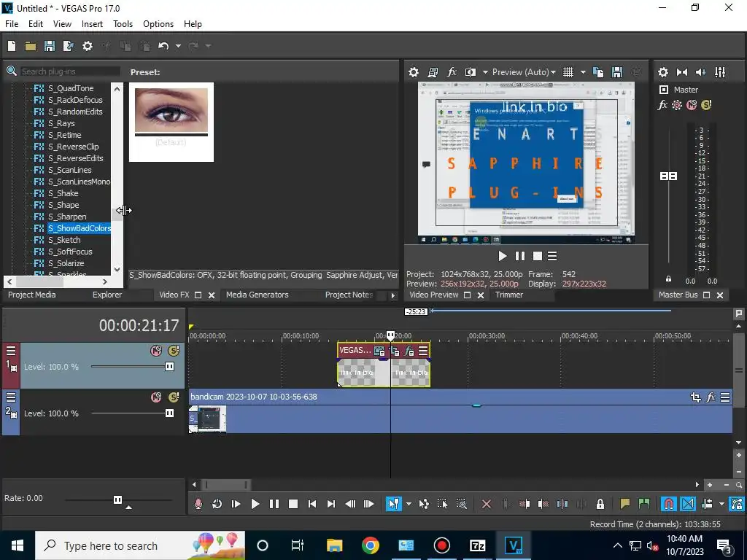Screen dimensions: 747x560
Task: Open the Insert menu
Action: (x=92, y=24)
